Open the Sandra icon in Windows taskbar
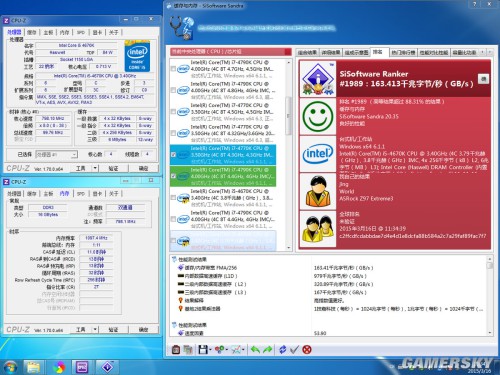The width and height of the screenshot is (500, 375). [107, 367]
